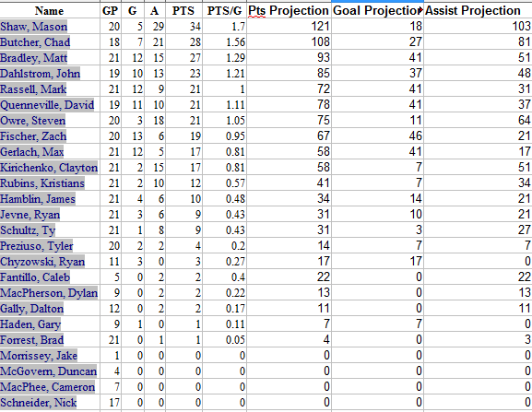Click the PTS/G column header

(224, 11)
